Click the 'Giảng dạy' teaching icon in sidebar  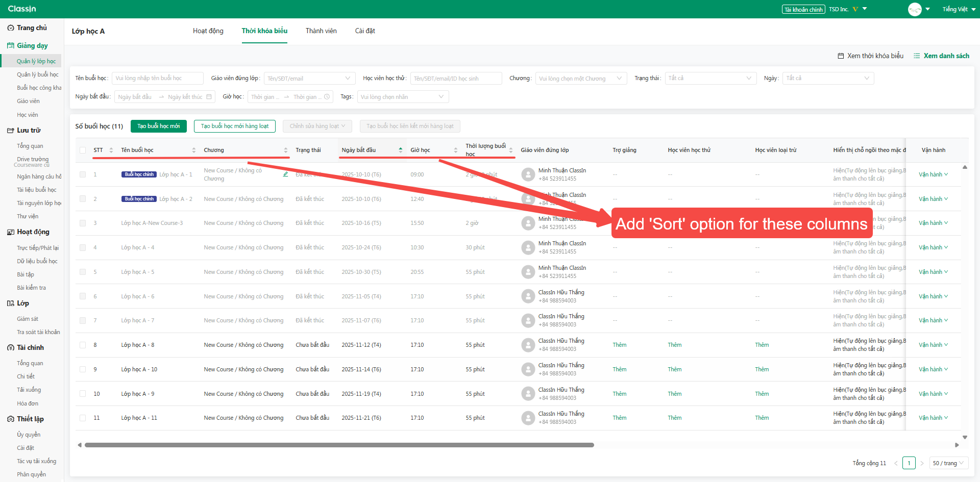(x=10, y=45)
